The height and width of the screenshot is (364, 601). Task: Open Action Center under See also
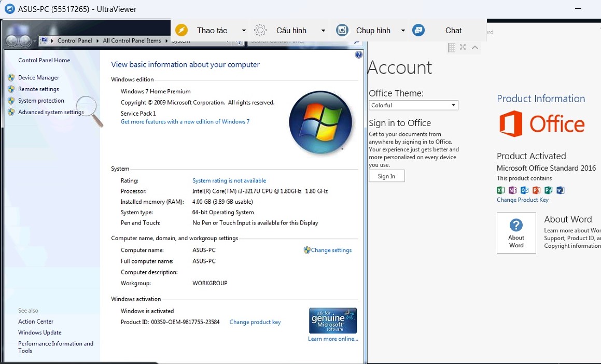pyautogui.click(x=36, y=321)
